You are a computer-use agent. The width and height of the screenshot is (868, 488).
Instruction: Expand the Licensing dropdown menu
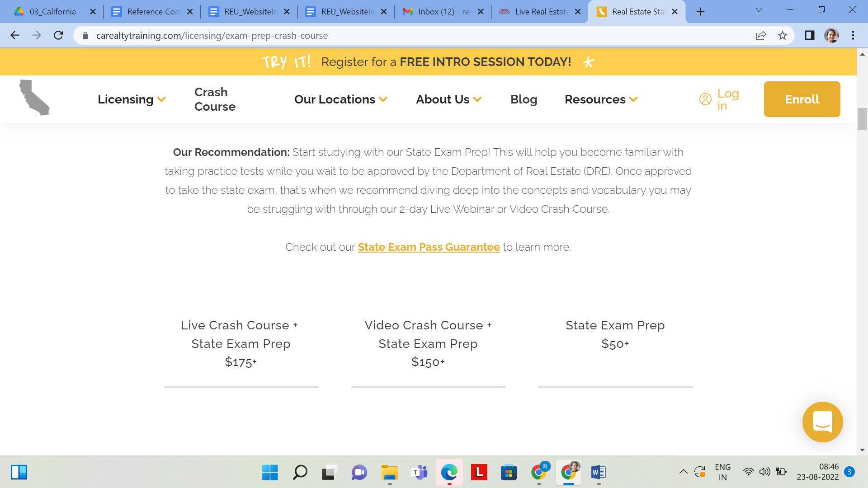[131, 99]
